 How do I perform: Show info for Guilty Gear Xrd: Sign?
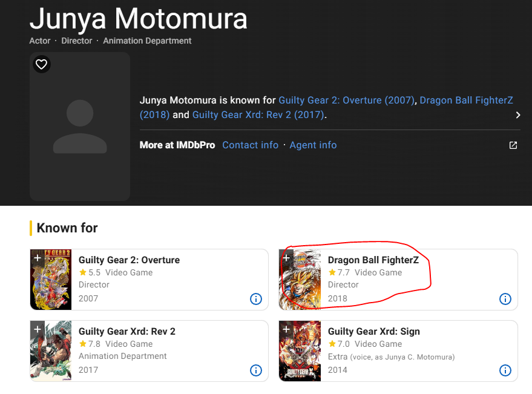505,370
